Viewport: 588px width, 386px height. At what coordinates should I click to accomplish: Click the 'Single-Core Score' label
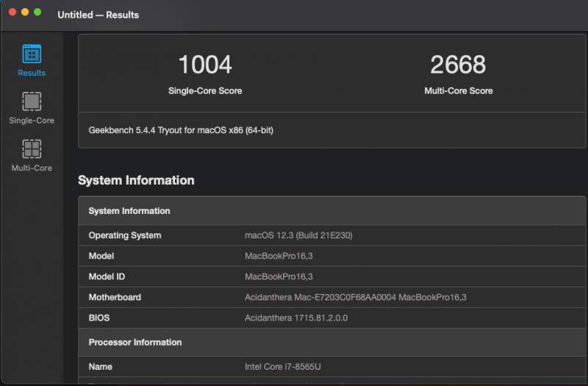tap(205, 90)
